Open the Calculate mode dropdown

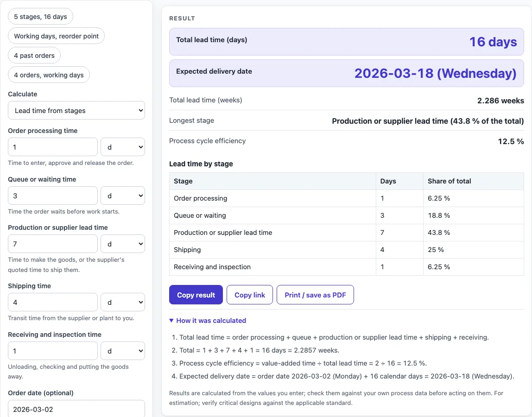tap(76, 110)
